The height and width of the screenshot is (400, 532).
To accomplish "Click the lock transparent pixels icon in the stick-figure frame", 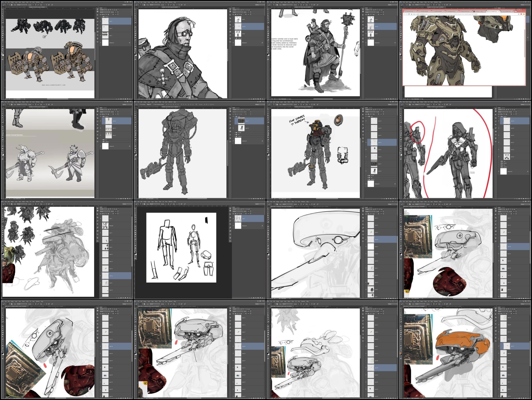I will pyautogui.click(x=236, y=214).
